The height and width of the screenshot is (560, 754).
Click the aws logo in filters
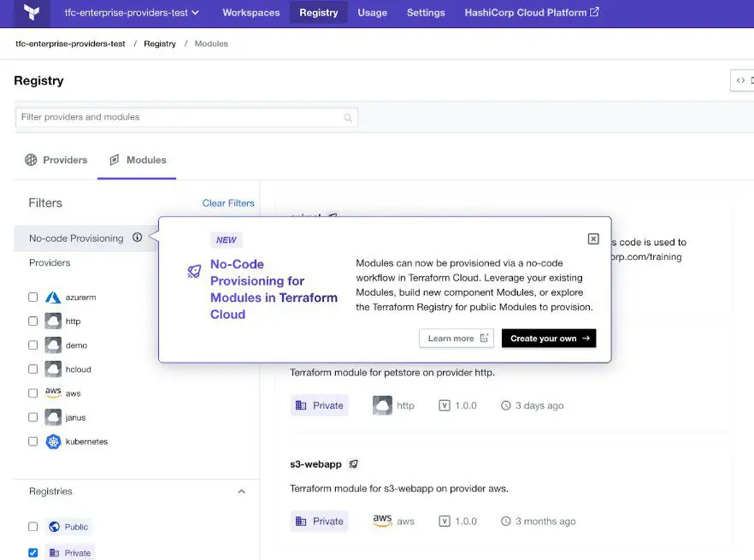[x=53, y=392]
